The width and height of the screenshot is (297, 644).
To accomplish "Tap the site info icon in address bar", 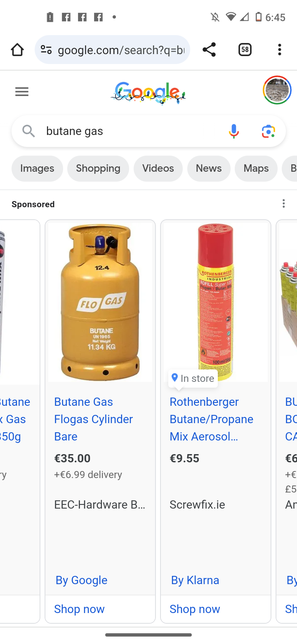I will [46, 50].
